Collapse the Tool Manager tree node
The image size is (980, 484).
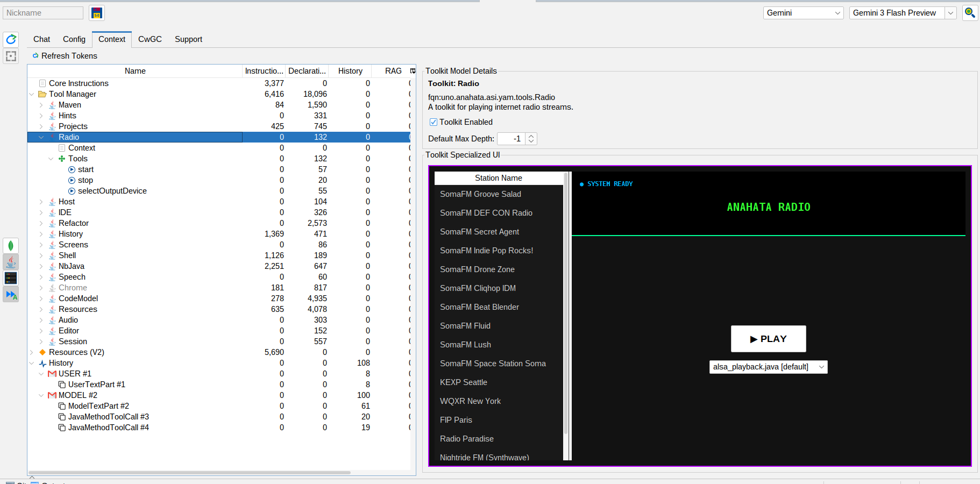(x=32, y=94)
